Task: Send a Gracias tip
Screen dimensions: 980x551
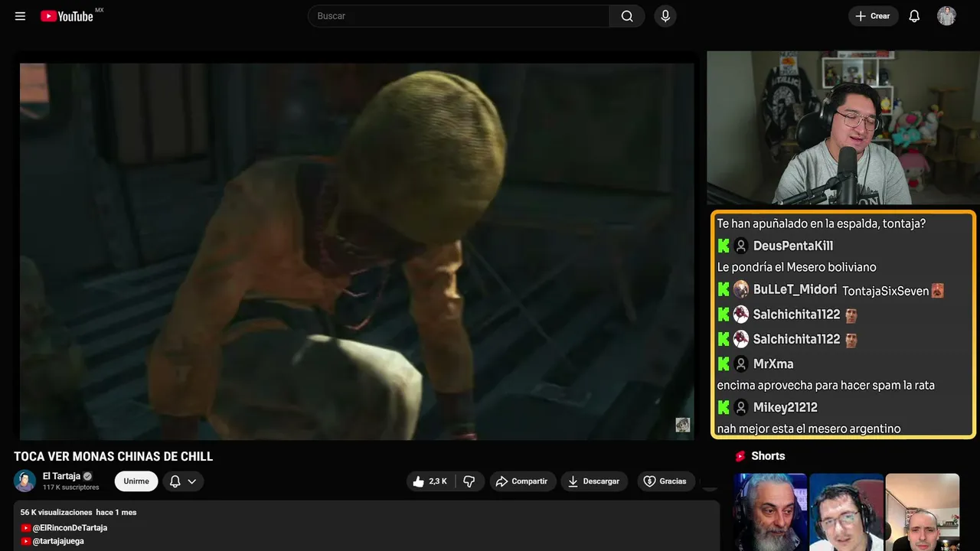Action: (x=665, y=481)
